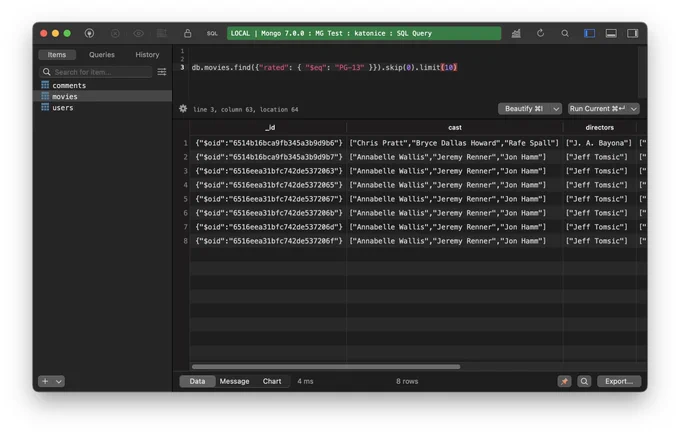Open the Beautify dropdown arrow
680x435 pixels.
tap(556, 109)
